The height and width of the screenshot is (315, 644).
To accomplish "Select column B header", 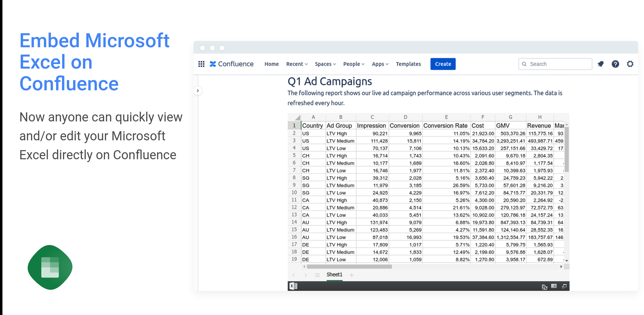I will point(341,117).
